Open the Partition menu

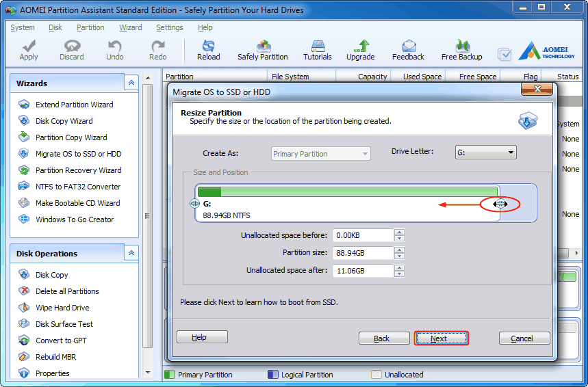pyautogui.click(x=90, y=28)
